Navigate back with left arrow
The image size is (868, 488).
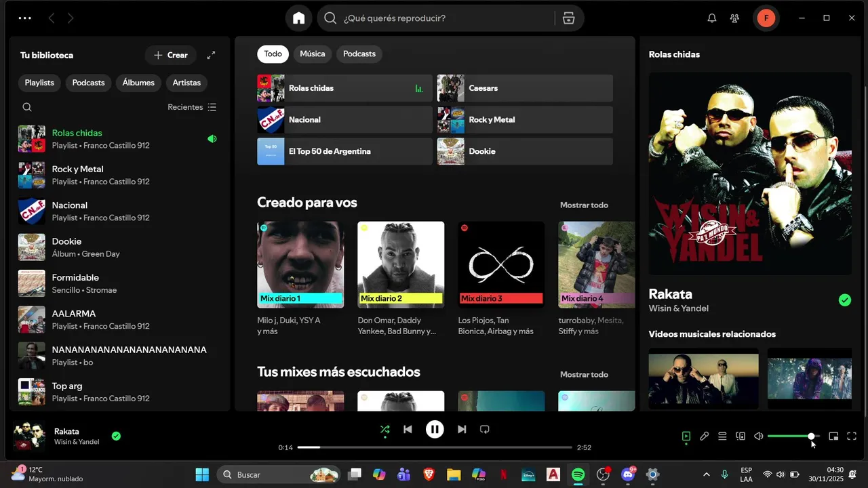(52, 18)
